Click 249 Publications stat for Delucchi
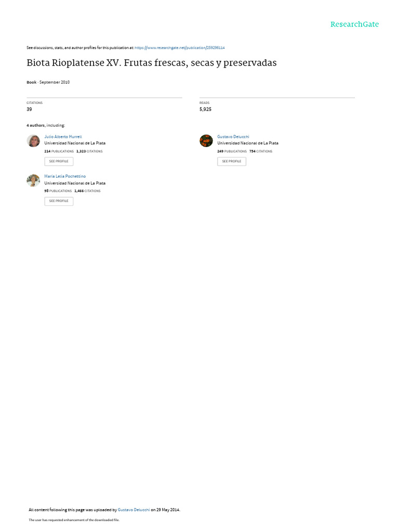Screen dimensions: 399x532 click(232, 151)
